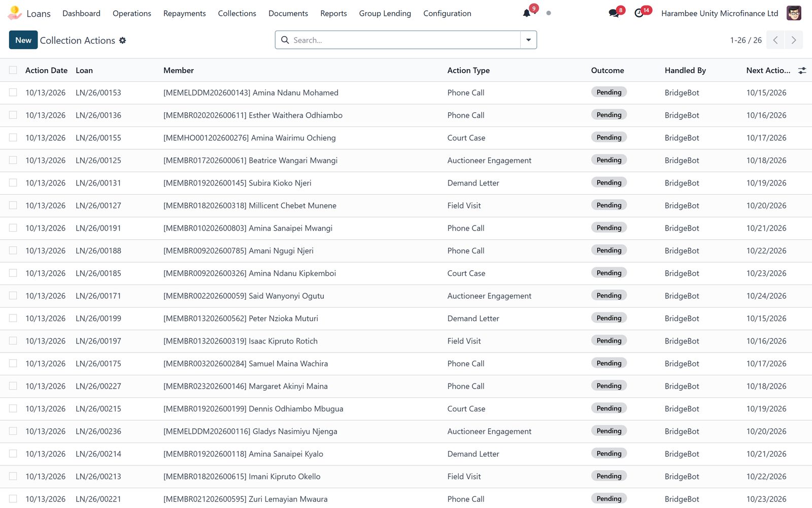Go to next page arrow

[794, 40]
